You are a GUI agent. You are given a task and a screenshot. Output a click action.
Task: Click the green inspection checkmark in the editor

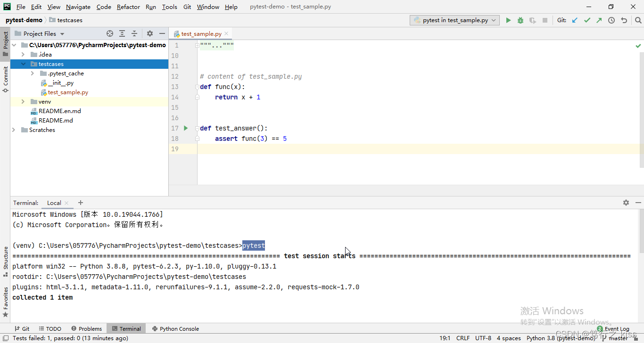638,46
